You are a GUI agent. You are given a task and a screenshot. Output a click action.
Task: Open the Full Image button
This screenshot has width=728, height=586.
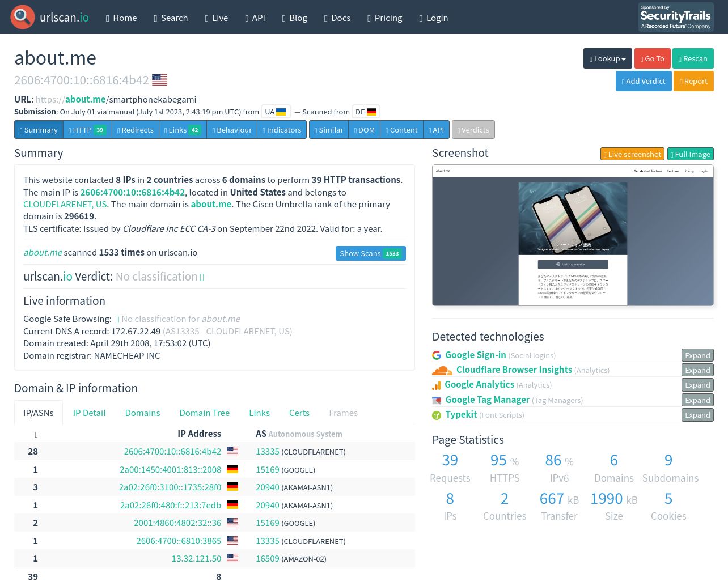point(690,154)
